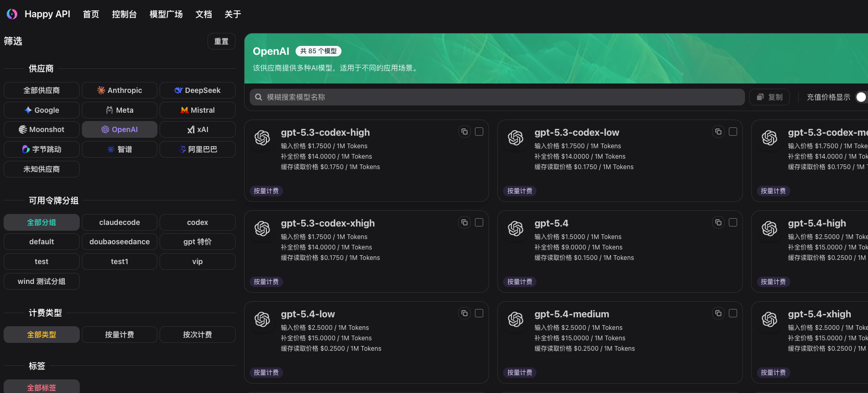868x393 pixels.
Task: Open 关于 in top navigation
Action: (233, 14)
